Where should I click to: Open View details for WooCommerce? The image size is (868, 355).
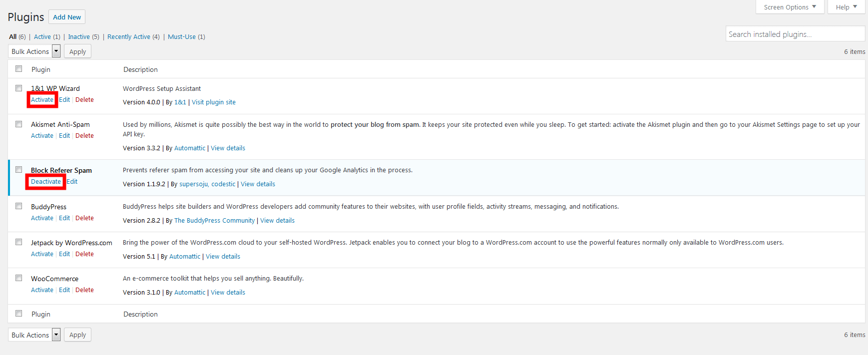tap(228, 293)
